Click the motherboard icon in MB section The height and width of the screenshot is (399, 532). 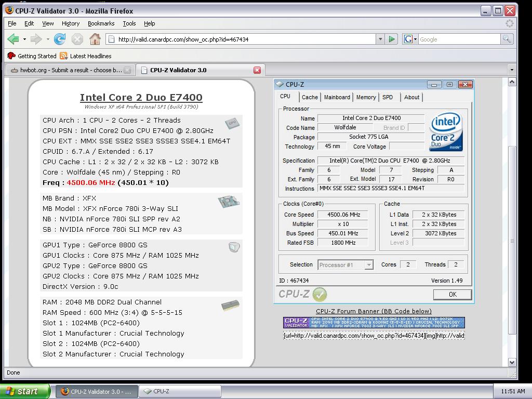(x=229, y=202)
